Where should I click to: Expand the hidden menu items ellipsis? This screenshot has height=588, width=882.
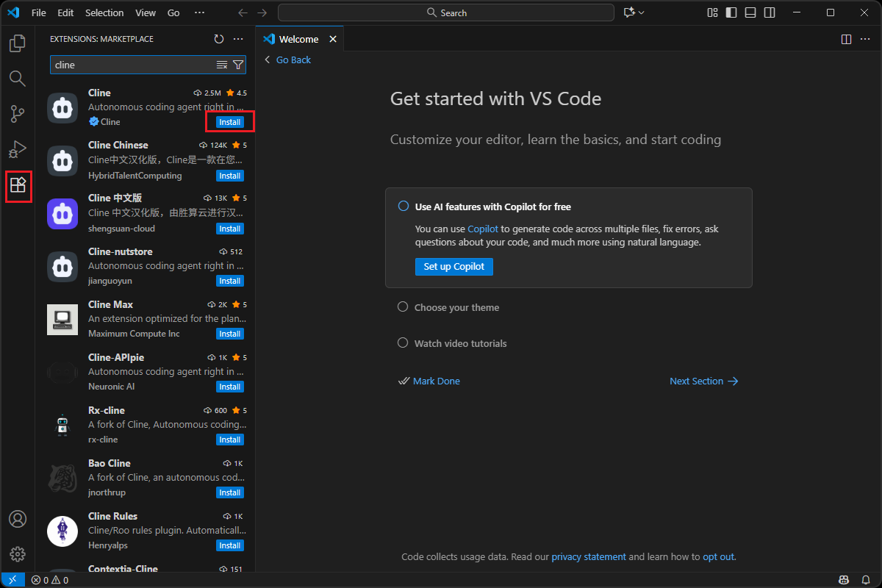[199, 12]
